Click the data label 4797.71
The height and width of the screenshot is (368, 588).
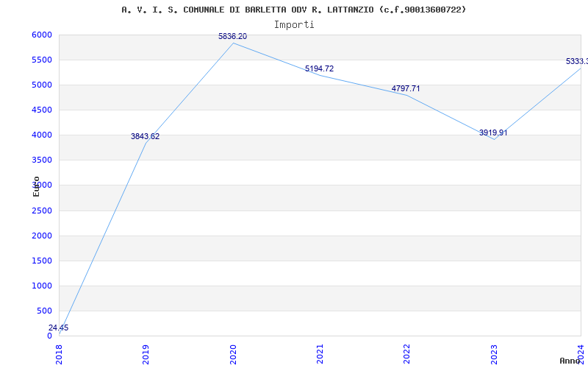(406, 88)
